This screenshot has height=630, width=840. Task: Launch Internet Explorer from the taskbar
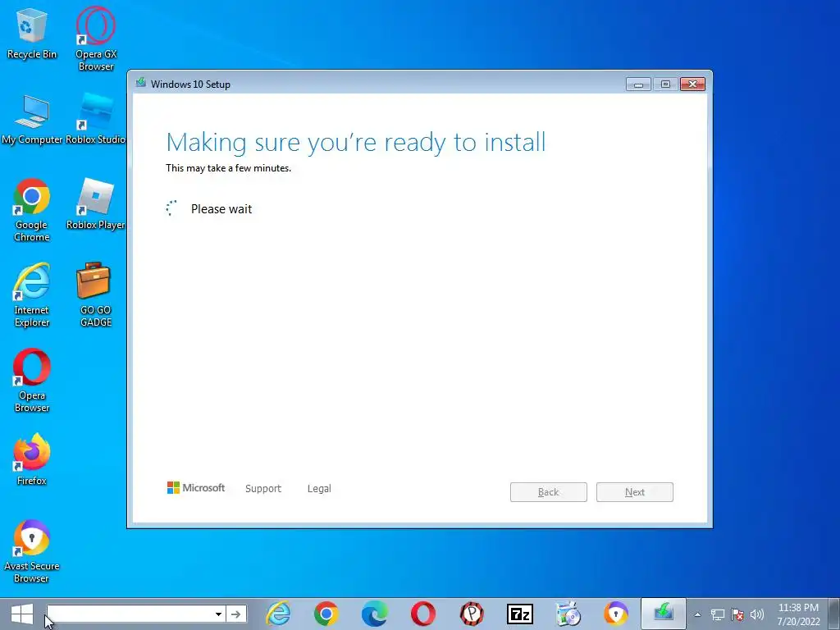pos(279,614)
